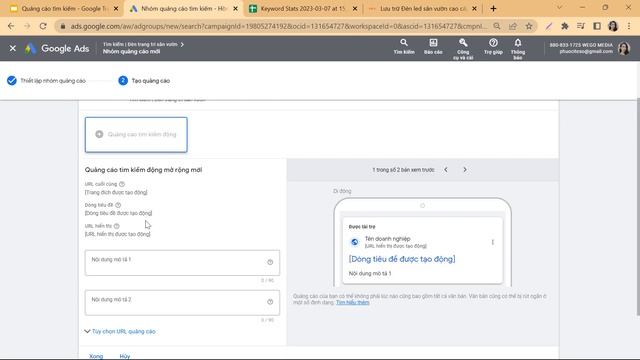Select the Nhóm quảng cáo tìm kiếm tab
This screenshot has height=360, width=640.
pos(183,9)
